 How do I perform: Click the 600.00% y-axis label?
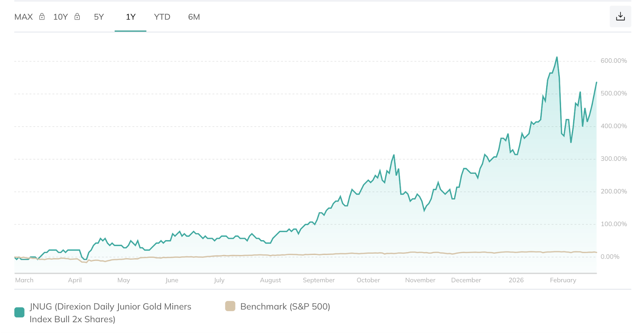pos(613,61)
